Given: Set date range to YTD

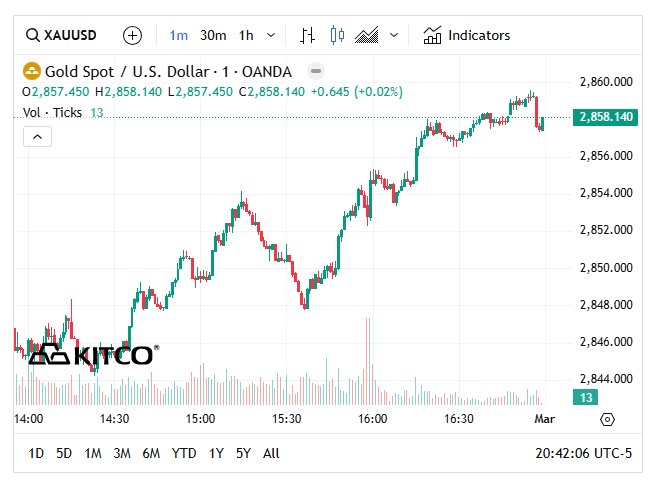Looking at the screenshot, I should [x=184, y=453].
